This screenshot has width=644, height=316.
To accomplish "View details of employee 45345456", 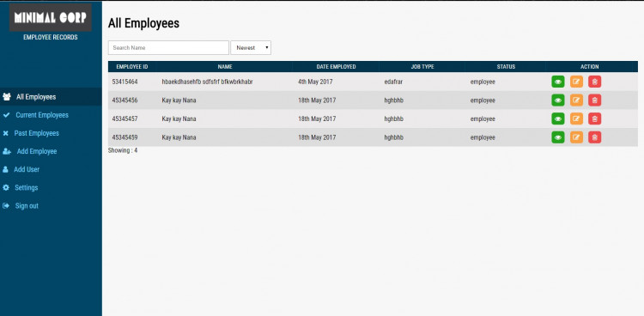I will pos(558,100).
